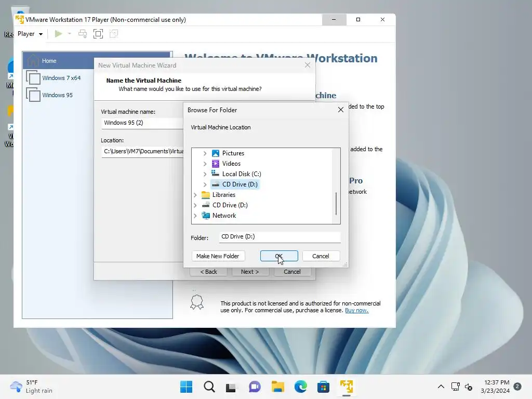This screenshot has width=532, height=399.
Task: Open the Player menu dropdown
Action: coord(30,34)
